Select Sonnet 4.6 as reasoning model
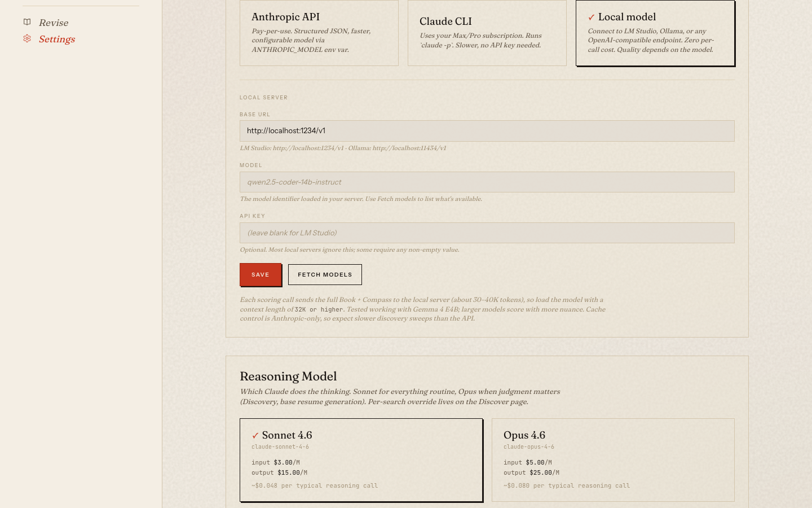Viewport: 812px width, 508px height. tap(361, 460)
